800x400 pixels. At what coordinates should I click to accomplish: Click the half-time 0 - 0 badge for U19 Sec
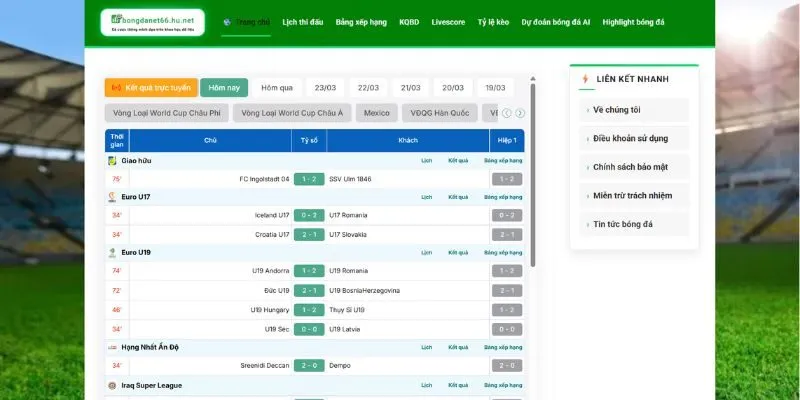coord(507,329)
